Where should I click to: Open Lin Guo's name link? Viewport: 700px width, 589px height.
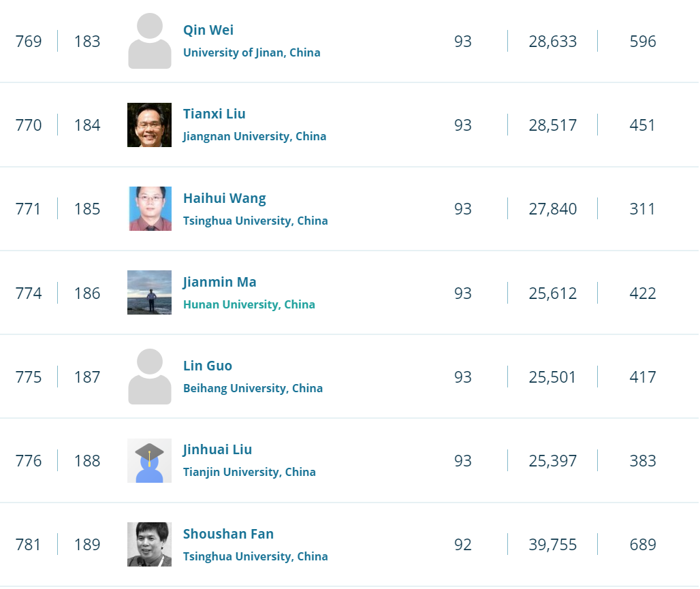point(208,366)
